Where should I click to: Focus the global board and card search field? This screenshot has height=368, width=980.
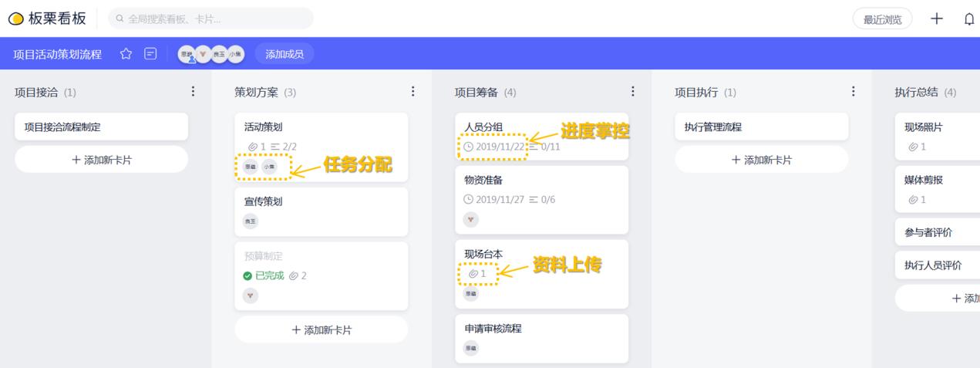210,19
